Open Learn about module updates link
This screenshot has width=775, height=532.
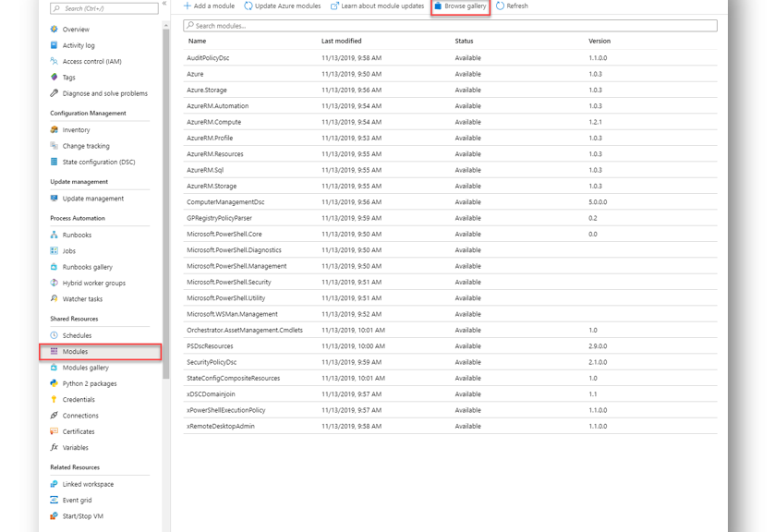tap(378, 6)
